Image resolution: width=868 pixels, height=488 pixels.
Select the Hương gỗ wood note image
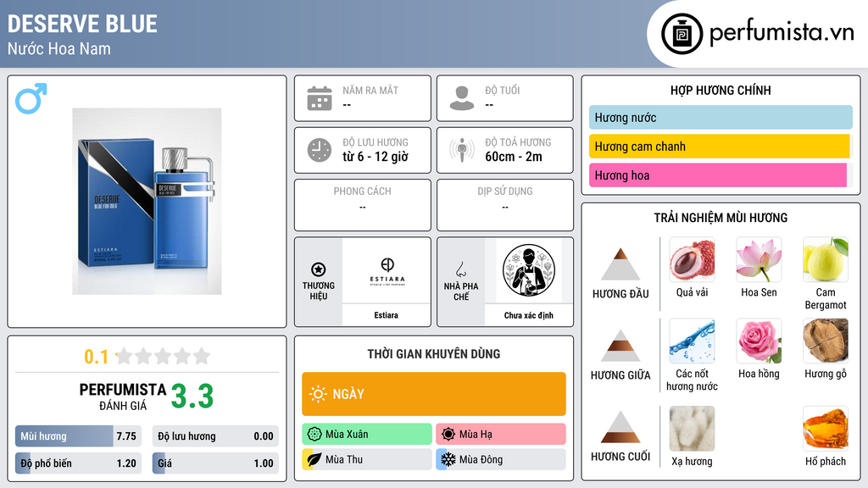pos(826,341)
